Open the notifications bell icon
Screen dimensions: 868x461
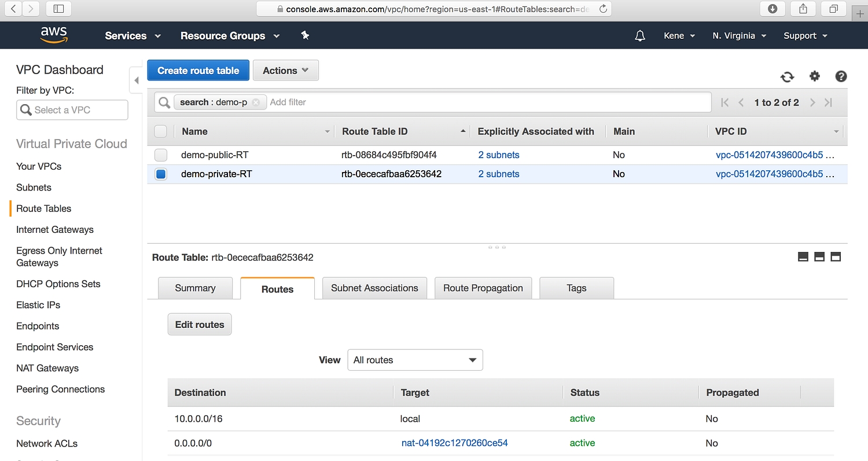640,36
